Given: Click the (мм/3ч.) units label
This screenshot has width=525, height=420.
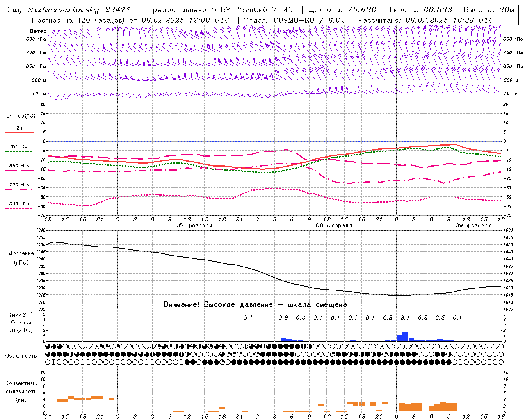Looking at the screenshot, I should [x=21, y=315].
